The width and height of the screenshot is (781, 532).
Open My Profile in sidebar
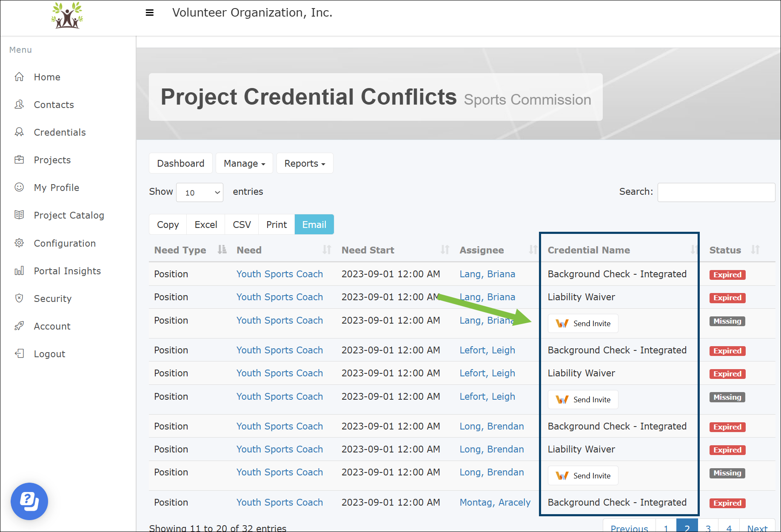57,188
